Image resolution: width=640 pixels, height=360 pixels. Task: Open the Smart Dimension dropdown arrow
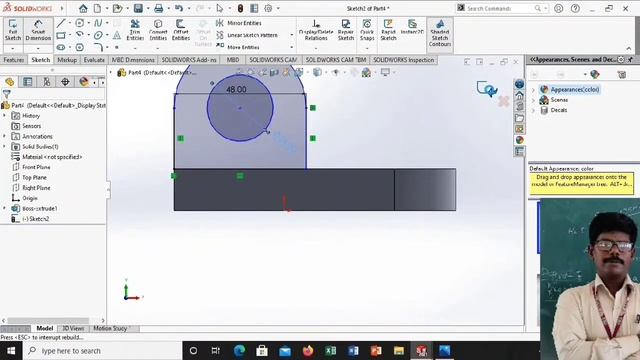38,48
